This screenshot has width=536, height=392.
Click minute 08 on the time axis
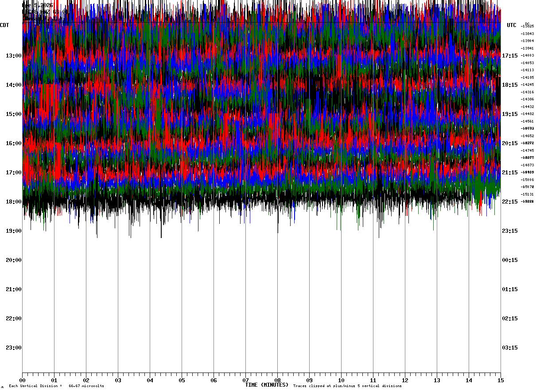pyautogui.click(x=277, y=380)
